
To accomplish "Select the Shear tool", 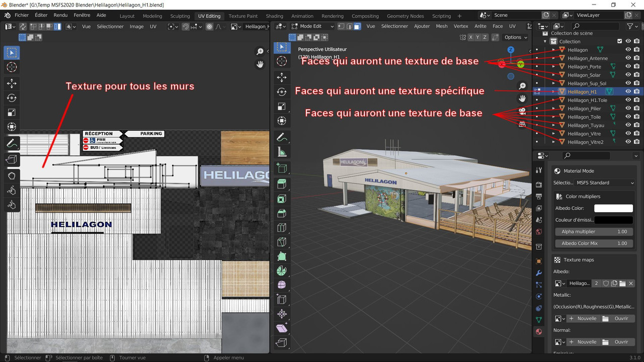I will (x=282, y=328).
